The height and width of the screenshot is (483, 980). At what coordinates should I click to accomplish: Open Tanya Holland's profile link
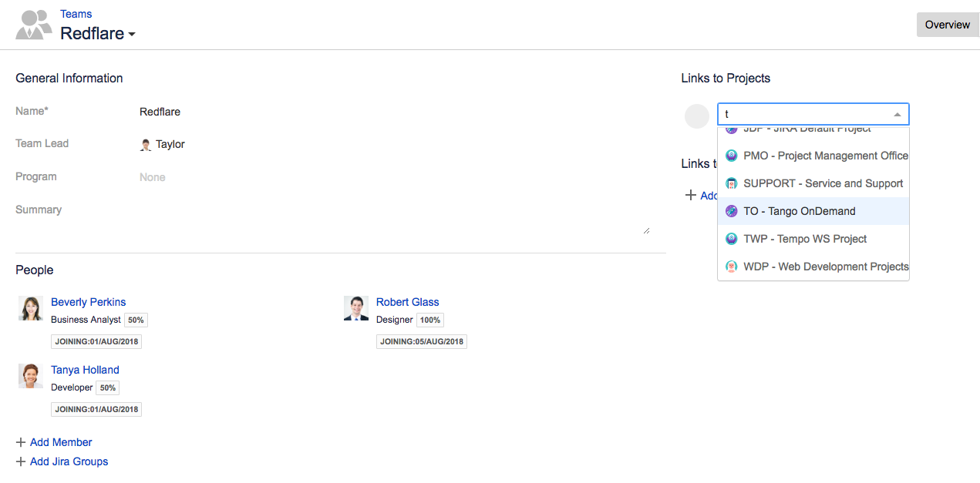(85, 370)
